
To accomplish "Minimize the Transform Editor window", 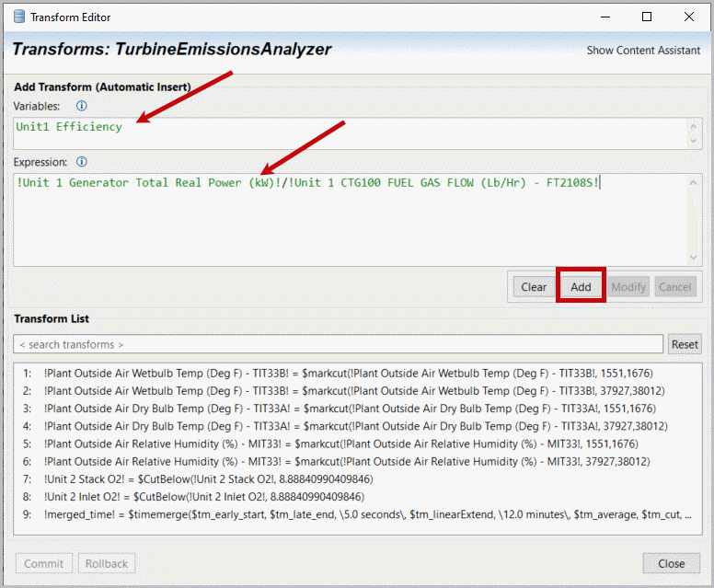I will [605, 17].
